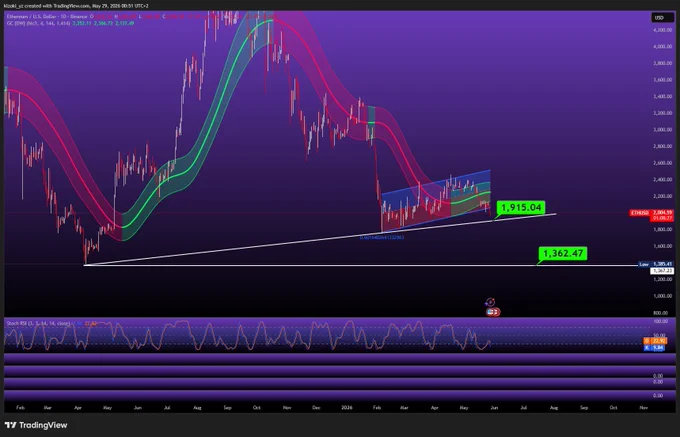Click the 100.00 Stoch RSI scale label

[660, 321]
